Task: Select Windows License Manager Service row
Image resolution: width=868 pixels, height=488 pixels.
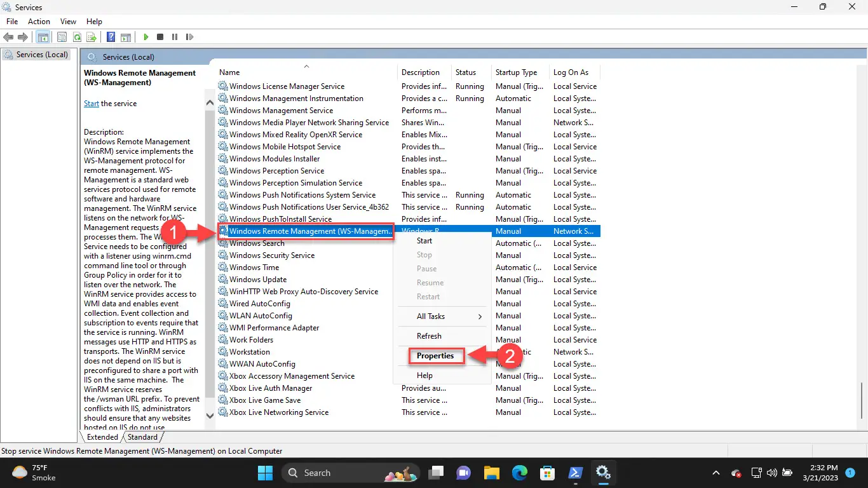Action: tap(408, 86)
